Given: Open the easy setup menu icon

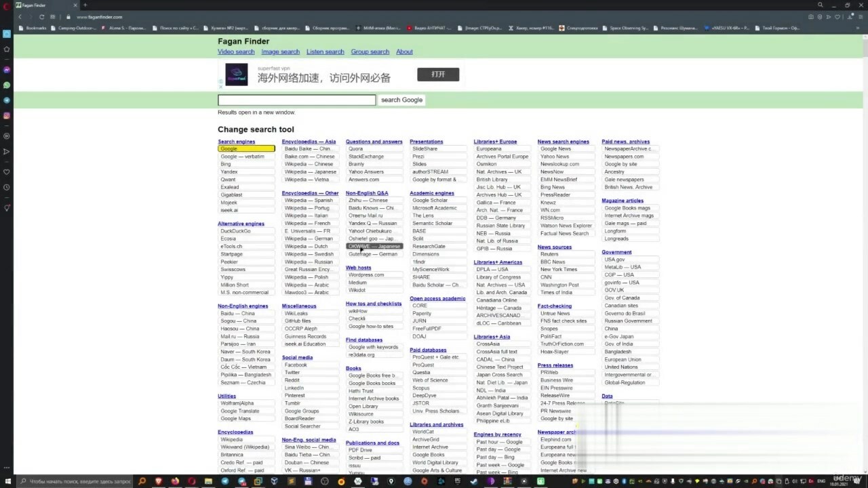Looking at the screenshot, I should coord(859,16).
